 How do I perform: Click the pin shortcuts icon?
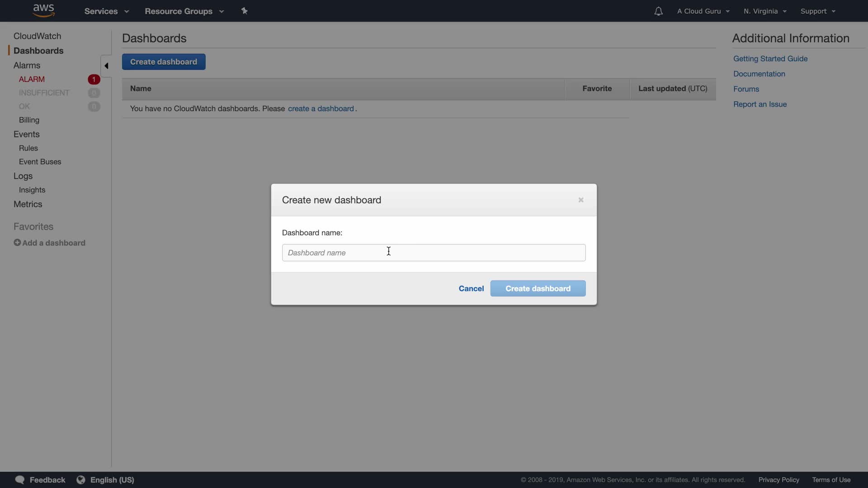(244, 11)
